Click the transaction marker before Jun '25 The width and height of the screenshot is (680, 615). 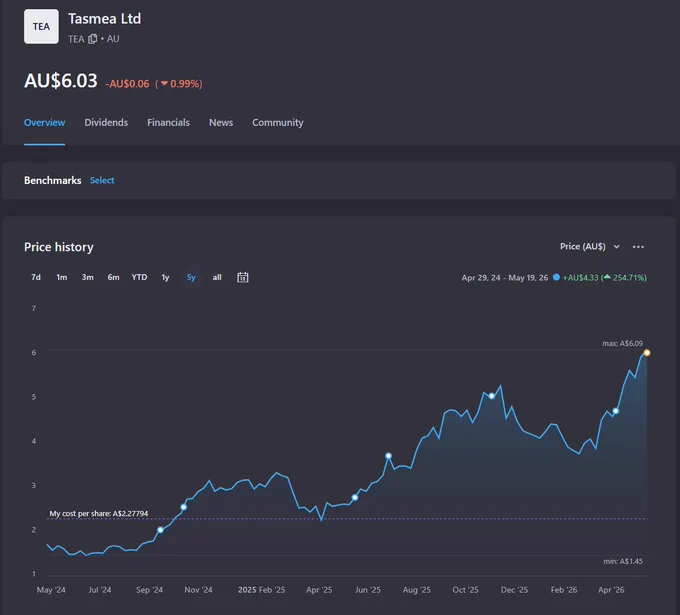355,497
